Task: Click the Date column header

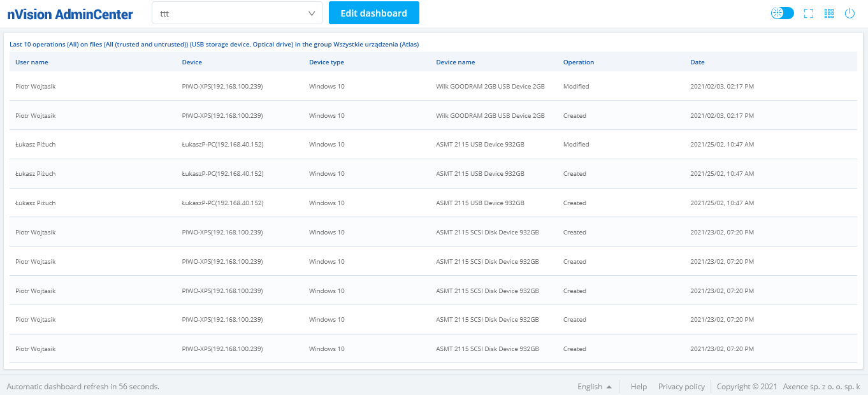Action: click(697, 62)
